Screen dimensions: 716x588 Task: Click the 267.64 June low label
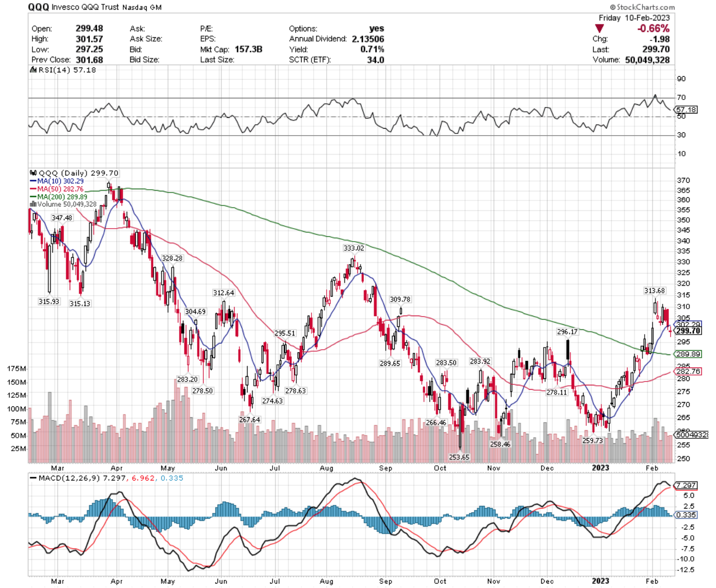(249, 419)
